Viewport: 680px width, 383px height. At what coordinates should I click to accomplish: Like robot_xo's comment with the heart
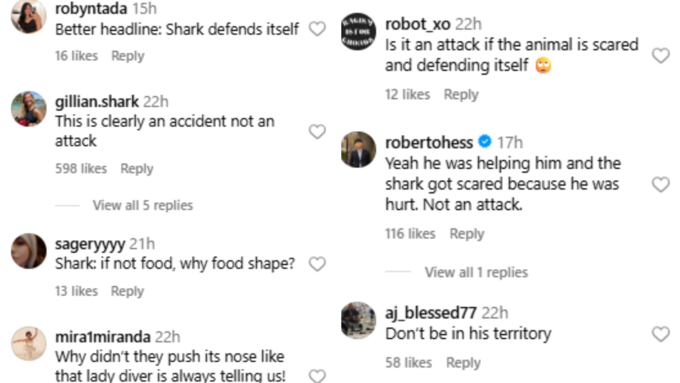coord(661,55)
